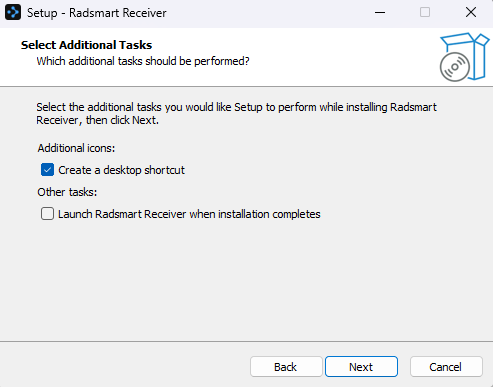Viewport: 493px width, 387px height.
Task: Minimize the Setup window
Action: point(380,13)
